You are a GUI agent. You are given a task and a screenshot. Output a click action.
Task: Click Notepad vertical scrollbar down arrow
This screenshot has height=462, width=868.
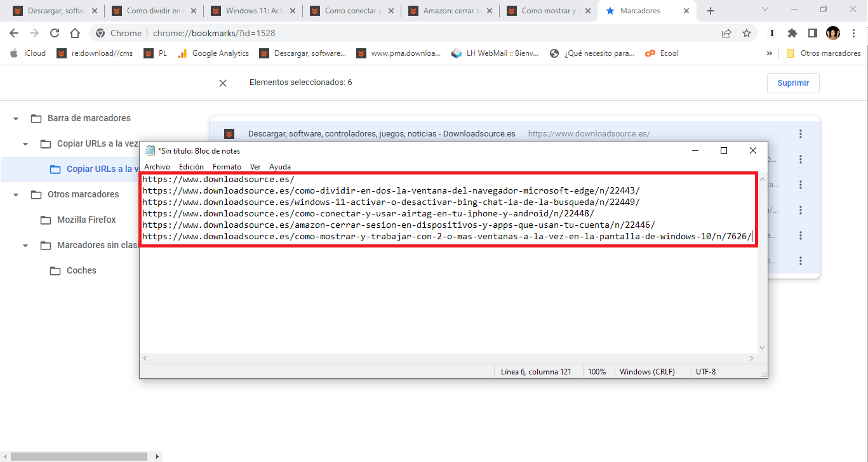tap(763, 347)
